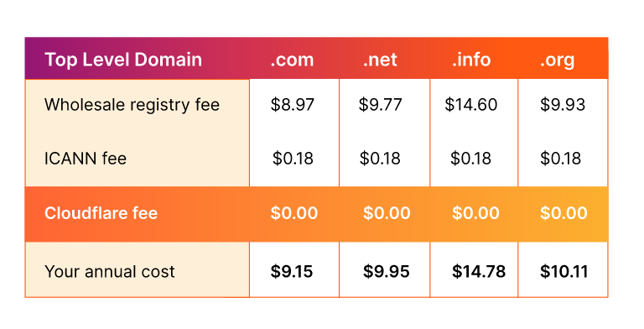
Task: Click the $9.77 .net wholesale fee
Action: 381,104
